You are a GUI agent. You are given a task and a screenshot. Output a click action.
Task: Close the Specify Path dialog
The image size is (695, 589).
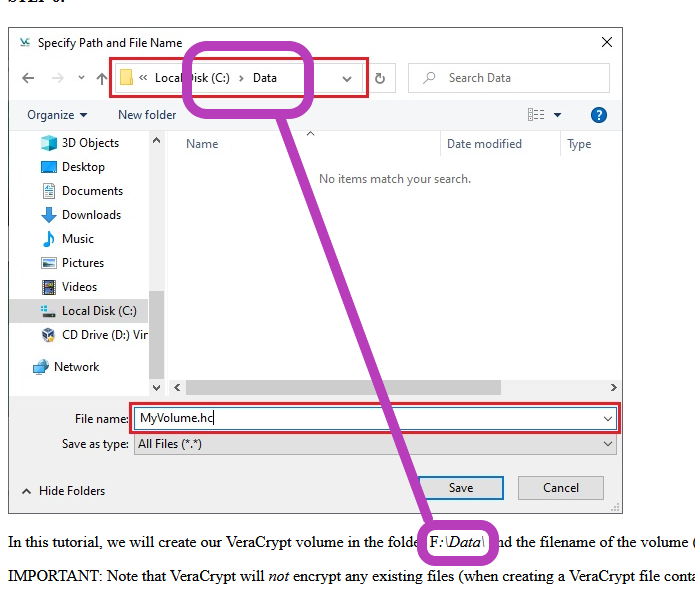[x=607, y=42]
